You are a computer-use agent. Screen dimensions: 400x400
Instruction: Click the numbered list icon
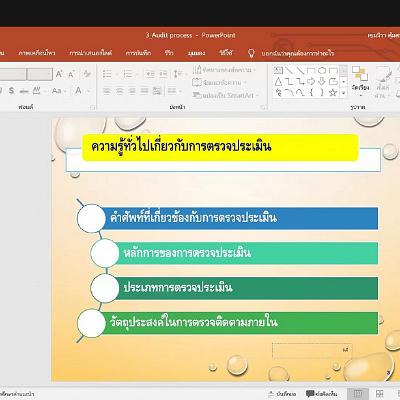coord(127,74)
